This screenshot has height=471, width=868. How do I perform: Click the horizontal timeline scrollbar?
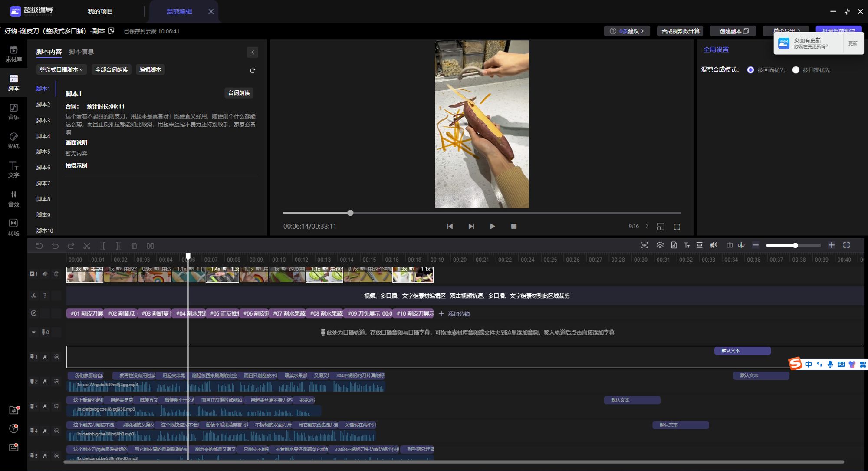point(454,462)
